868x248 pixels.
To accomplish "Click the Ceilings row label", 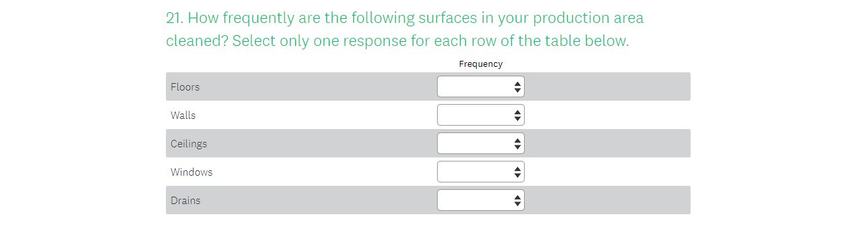I will (x=189, y=143).
